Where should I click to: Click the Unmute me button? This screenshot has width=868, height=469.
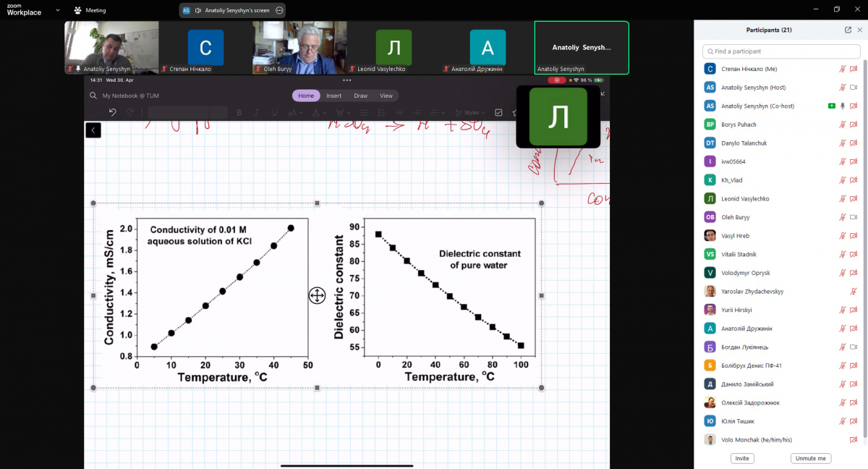(810, 458)
